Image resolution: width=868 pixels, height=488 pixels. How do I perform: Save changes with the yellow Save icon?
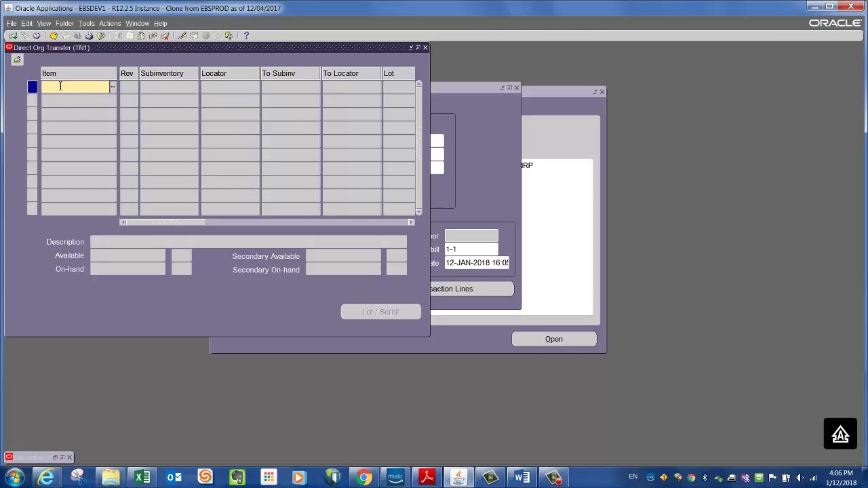pos(54,35)
